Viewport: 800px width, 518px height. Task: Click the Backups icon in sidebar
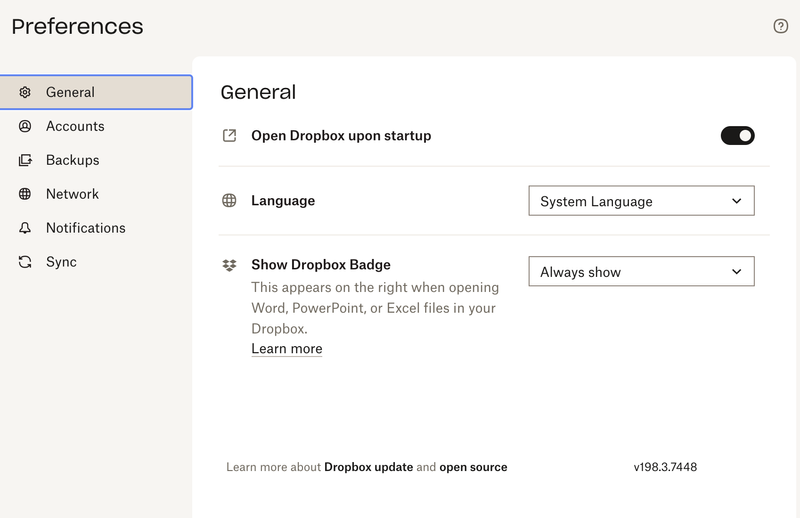(25, 160)
